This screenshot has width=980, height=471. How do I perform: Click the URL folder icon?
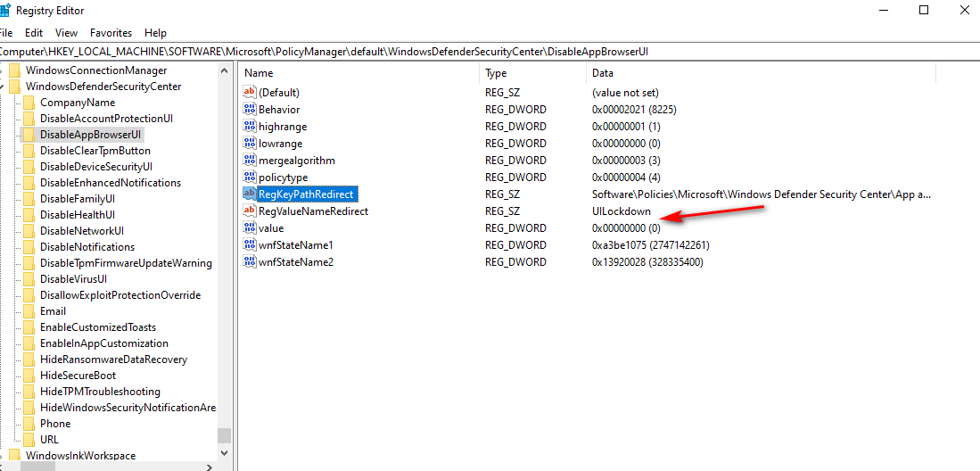tap(29, 440)
